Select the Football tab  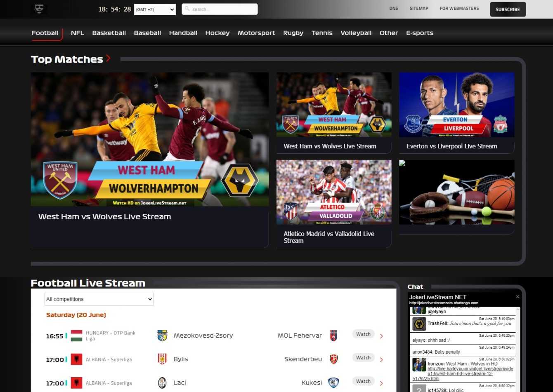(x=45, y=33)
